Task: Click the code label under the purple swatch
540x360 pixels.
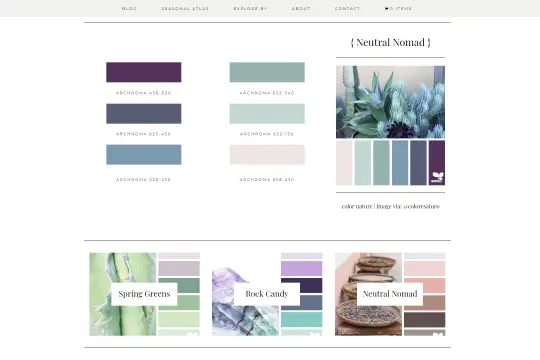Action: [144, 93]
